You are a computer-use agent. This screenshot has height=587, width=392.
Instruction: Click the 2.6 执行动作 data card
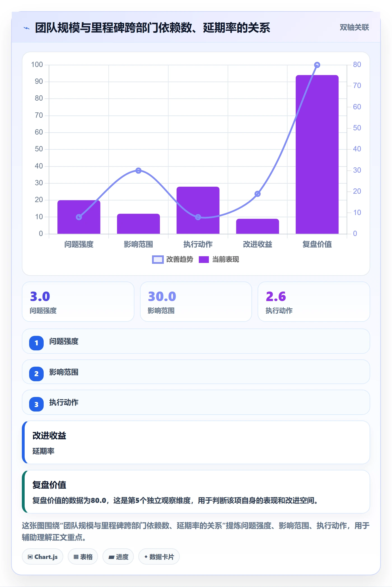(314, 302)
